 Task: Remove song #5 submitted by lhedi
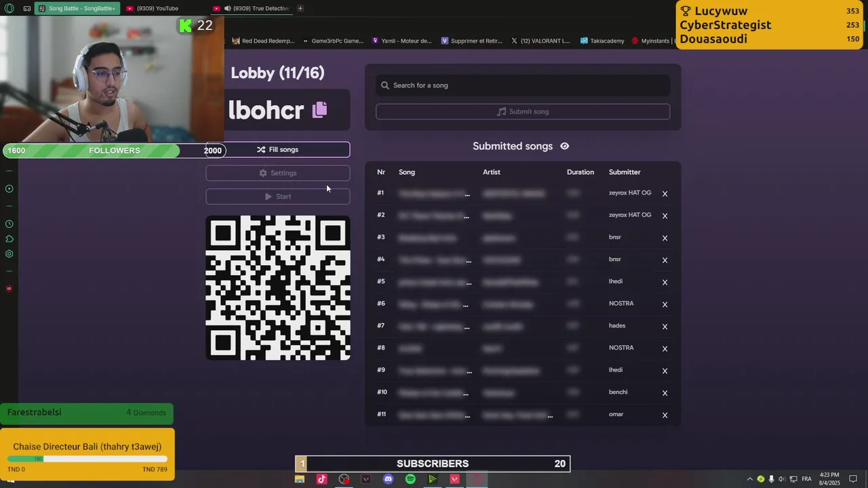tap(665, 282)
